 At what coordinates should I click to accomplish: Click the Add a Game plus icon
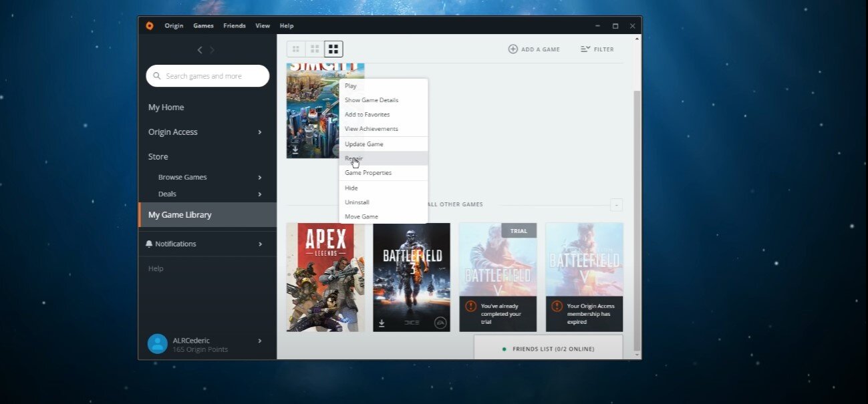tap(513, 49)
